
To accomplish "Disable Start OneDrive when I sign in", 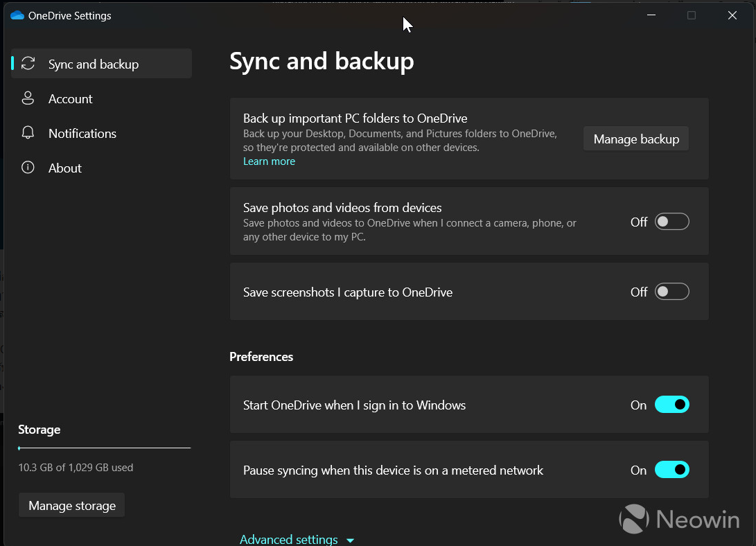I will tap(671, 405).
